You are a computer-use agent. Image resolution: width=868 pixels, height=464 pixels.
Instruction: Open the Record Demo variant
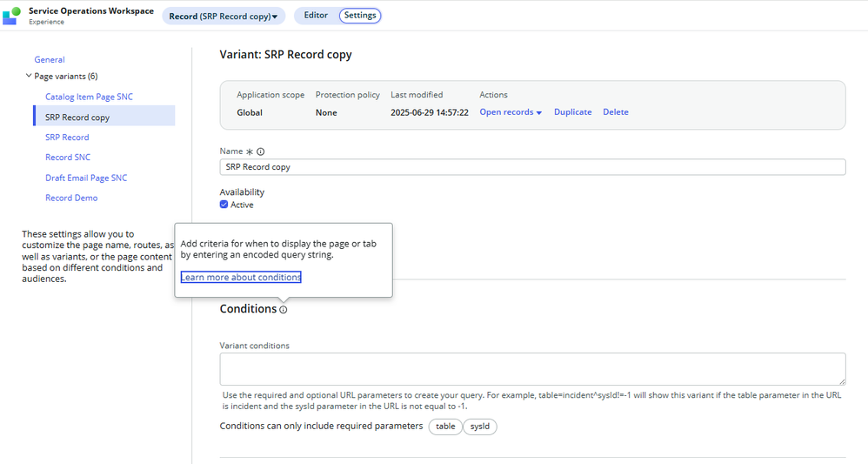(x=71, y=198)
